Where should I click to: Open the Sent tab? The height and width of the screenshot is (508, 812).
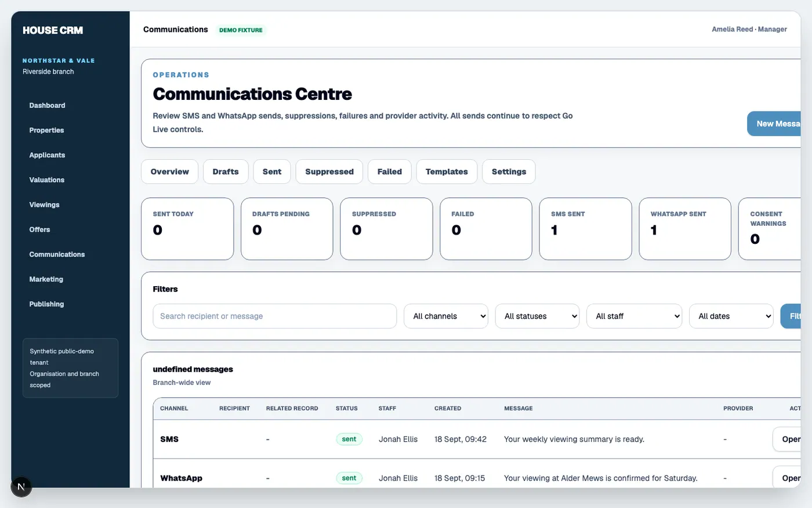[x=272, y=172]
